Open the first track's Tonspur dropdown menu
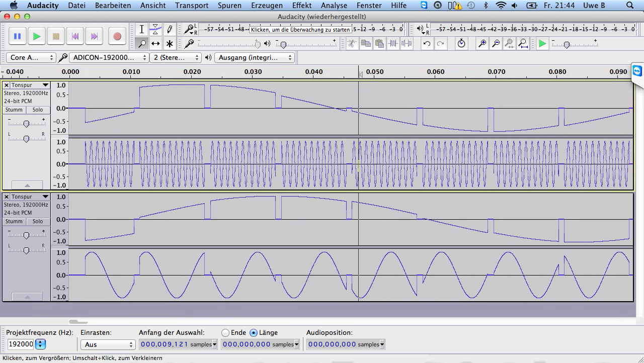Image resolution: width=644 pixels, height=363 pixels. pos(30,85)
